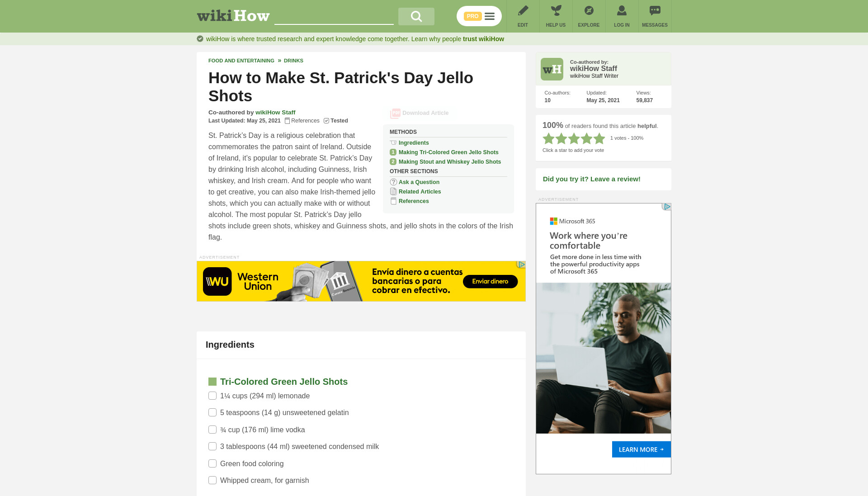Check the lemonade ingredient checkbox
This screenshot has height=496, width=868.
212,396
